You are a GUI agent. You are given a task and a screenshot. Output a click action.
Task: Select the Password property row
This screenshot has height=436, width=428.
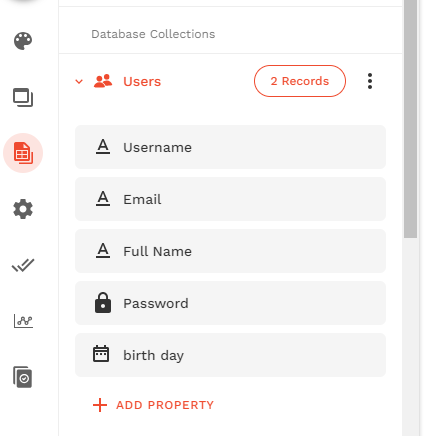[230, 303]
